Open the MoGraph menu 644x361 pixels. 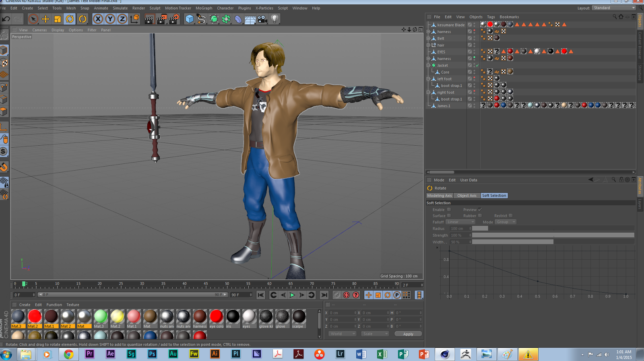[x=204, y=8]
